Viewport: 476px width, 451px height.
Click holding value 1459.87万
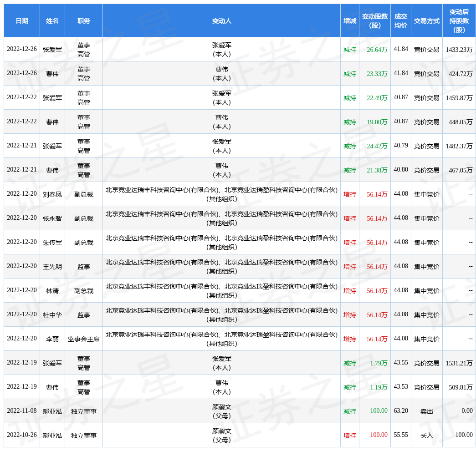point(459,98)
